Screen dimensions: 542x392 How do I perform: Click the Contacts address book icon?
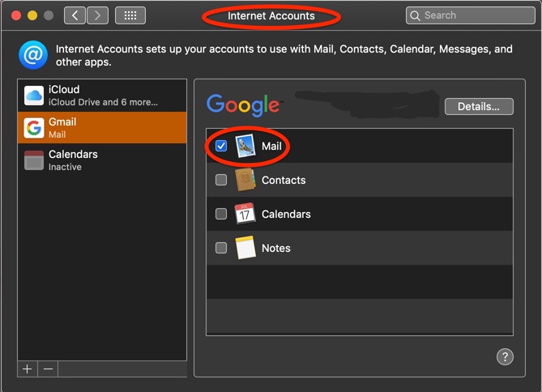click(x=245, y=180)
